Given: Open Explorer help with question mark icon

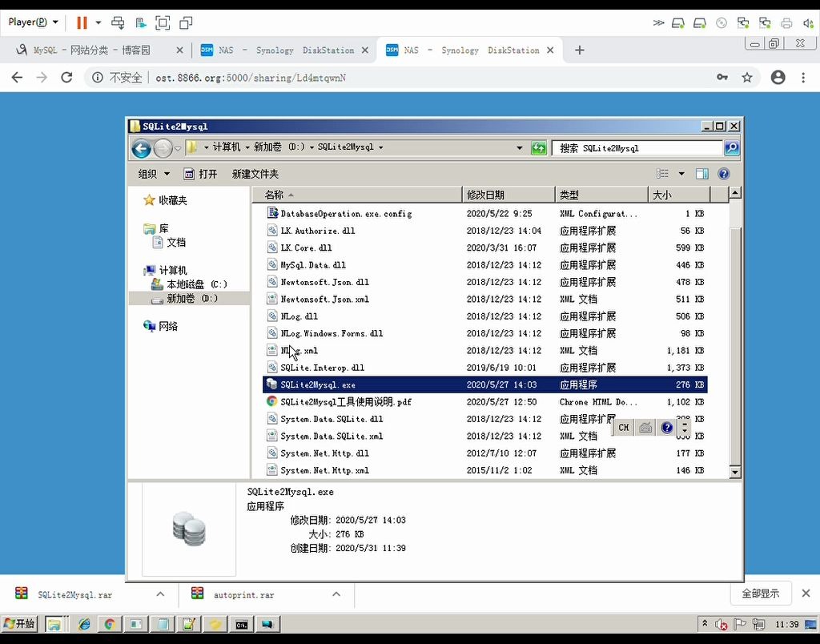Looking at the screenshot, I should click(x=723, y=174).
